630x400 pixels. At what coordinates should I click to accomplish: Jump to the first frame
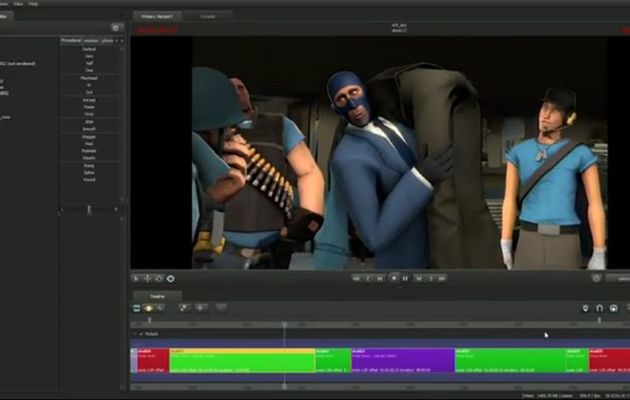356,278
